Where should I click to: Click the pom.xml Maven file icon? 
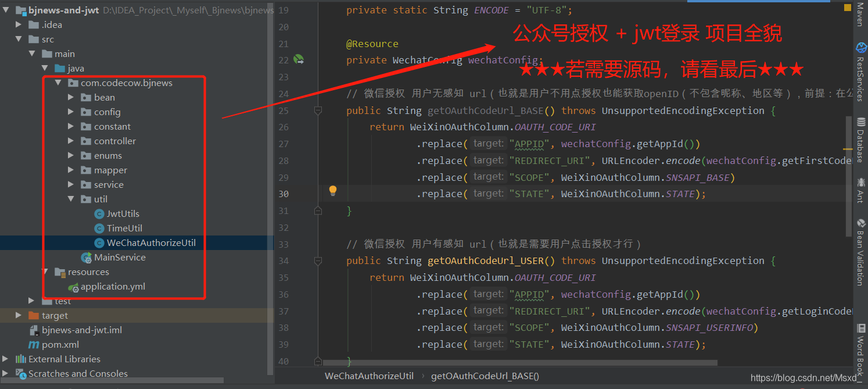(x=34, y=345)
